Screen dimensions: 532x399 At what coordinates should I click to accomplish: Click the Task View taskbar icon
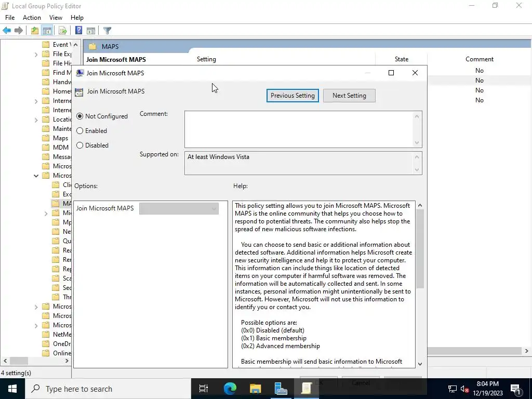[x=204, y=389]
